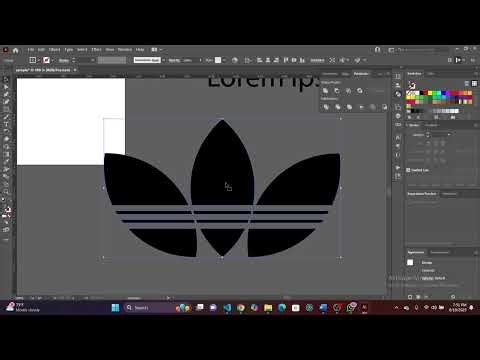This screenshot has width=480, height=360.
Task: Click Trim in Pathfinder panel
Action: click(338, 107)
